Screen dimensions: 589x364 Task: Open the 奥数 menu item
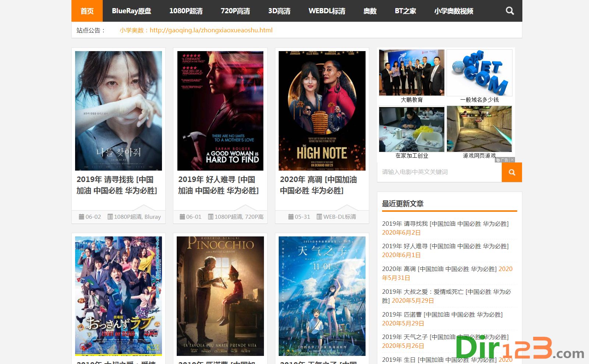[370, 11]
